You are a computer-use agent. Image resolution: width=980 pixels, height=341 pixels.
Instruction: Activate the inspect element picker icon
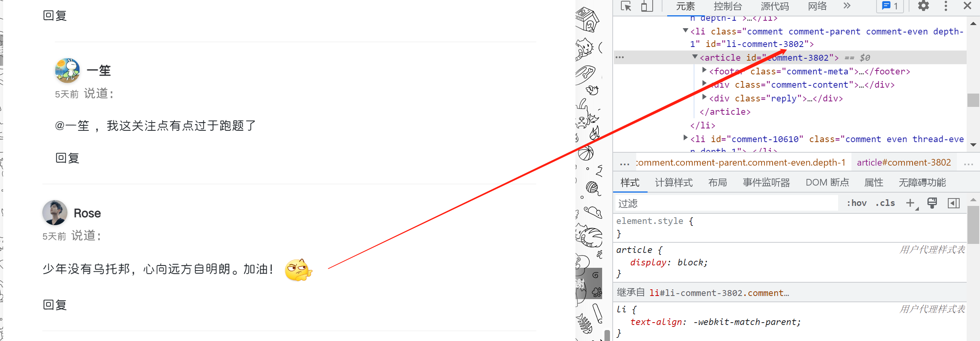626,6
